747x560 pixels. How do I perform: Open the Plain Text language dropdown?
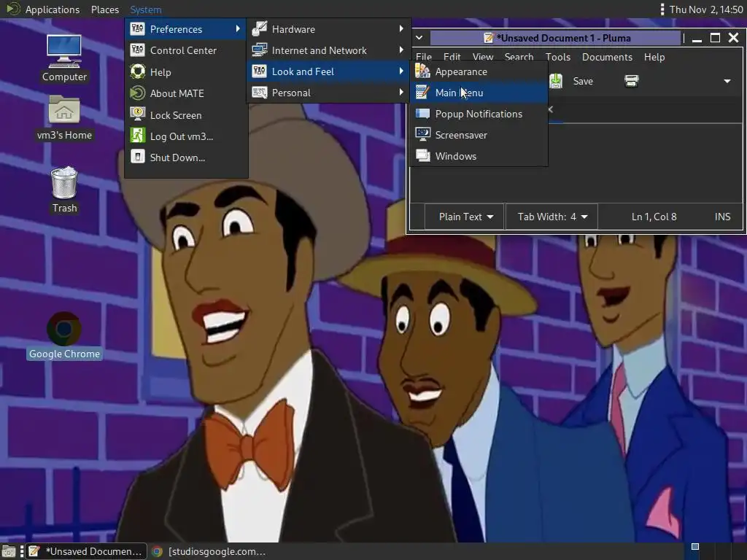[x=465, y=217]
